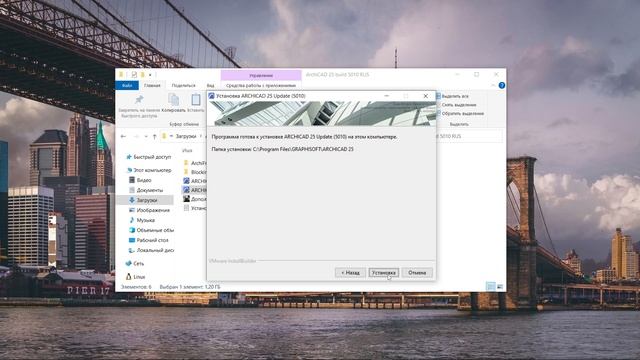Viewport: 640px width, 360px height.
Task: Click the pin to Quick Access icon
Action: [139, 100]
